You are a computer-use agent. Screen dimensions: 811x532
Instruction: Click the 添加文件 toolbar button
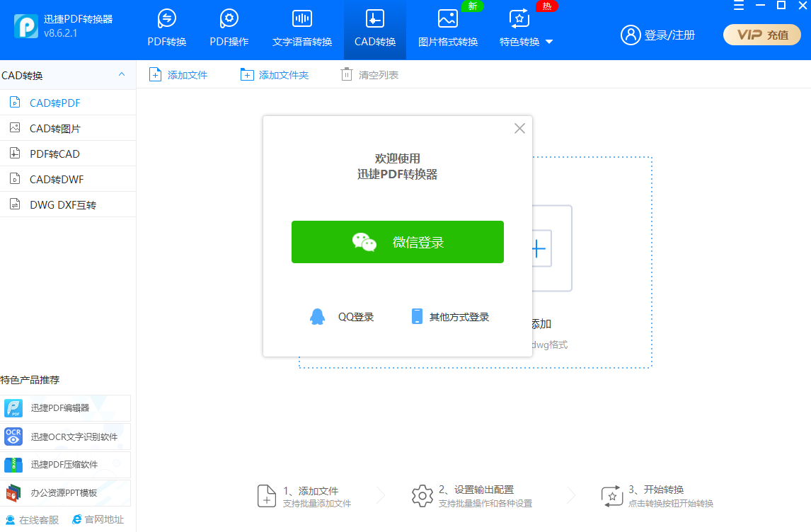click(x=178, y=75)
